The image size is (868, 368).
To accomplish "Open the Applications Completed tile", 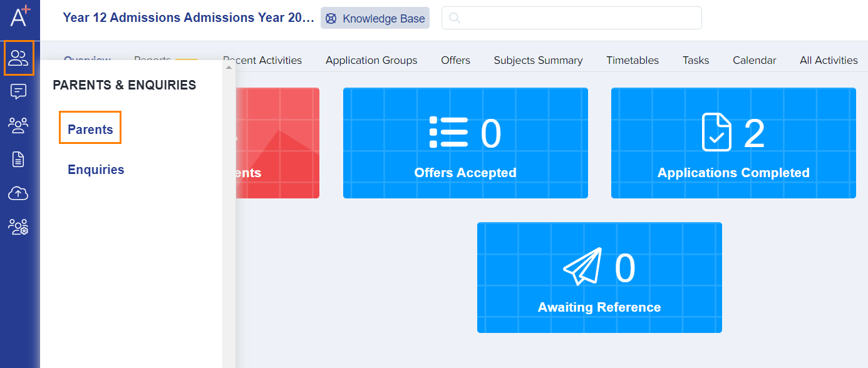I will tap(733, 143).
